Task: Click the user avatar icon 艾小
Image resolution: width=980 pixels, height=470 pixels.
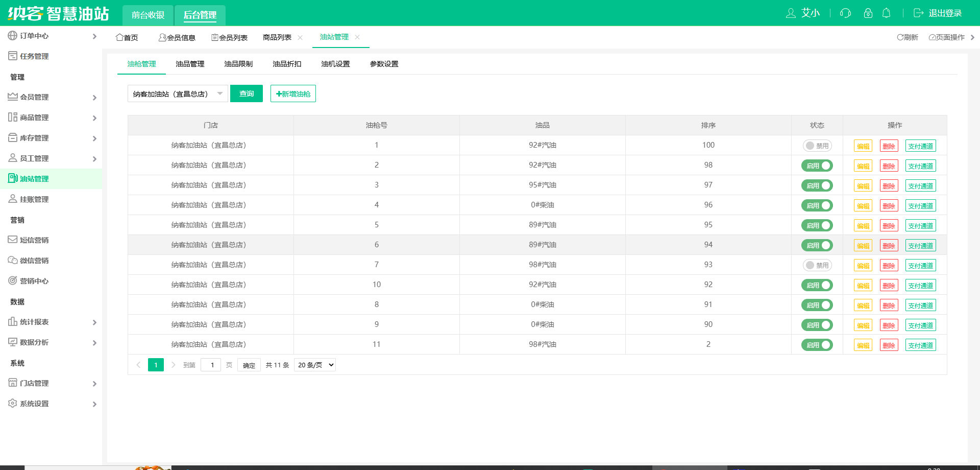Action: point(791,13)
